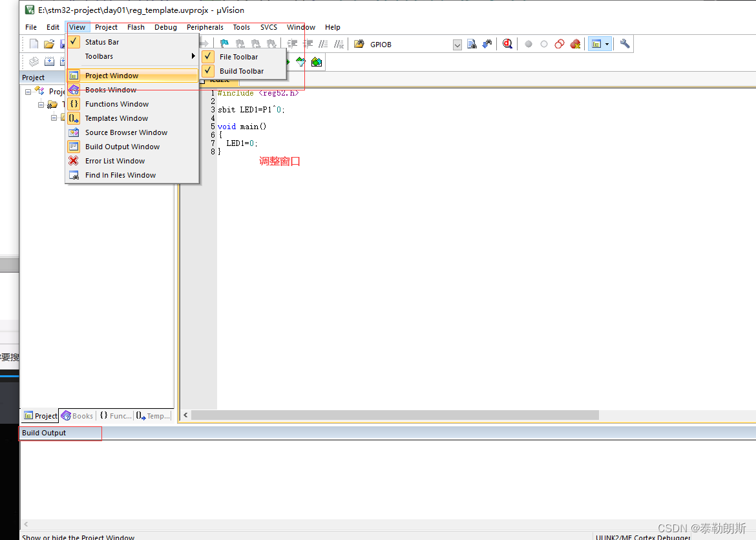Select the Project tab at panel bottom
This screenshot has width=756, height=540.
pos(41,415)
